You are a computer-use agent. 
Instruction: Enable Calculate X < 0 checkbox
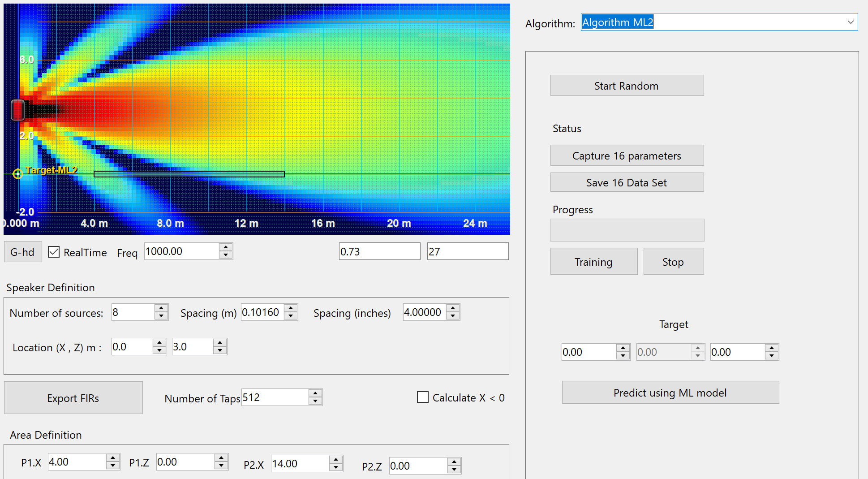422,397
